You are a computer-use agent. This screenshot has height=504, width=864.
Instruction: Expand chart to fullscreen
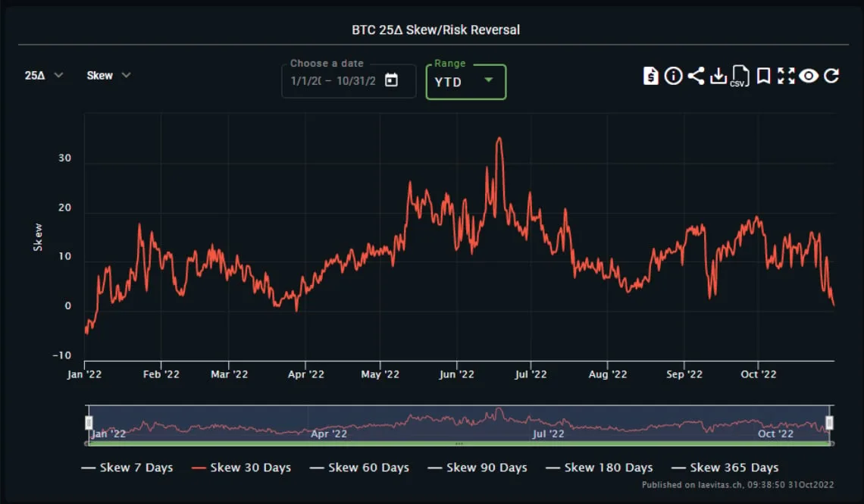[x=786, y=76]
